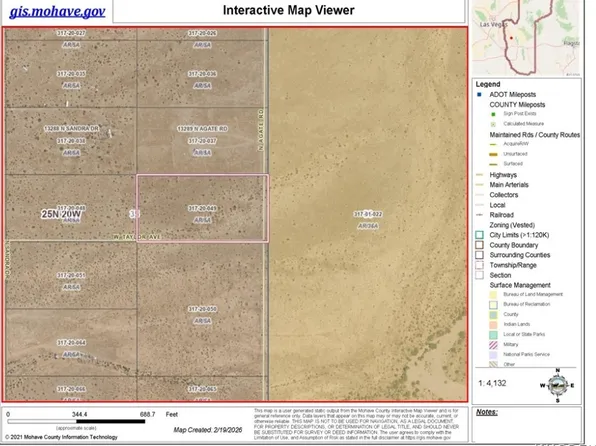
Task: Click parcel label 317-20-038
Action: click(x=71, y=141)
